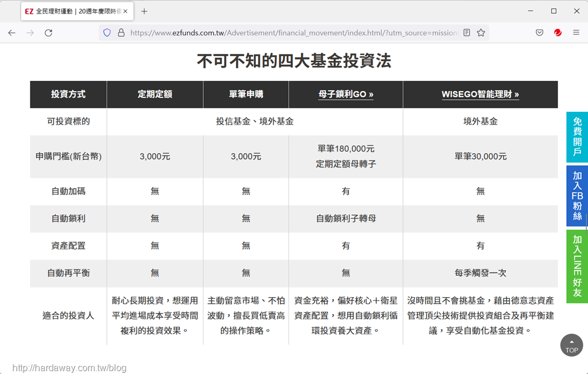Minimize the browser window

530,11
